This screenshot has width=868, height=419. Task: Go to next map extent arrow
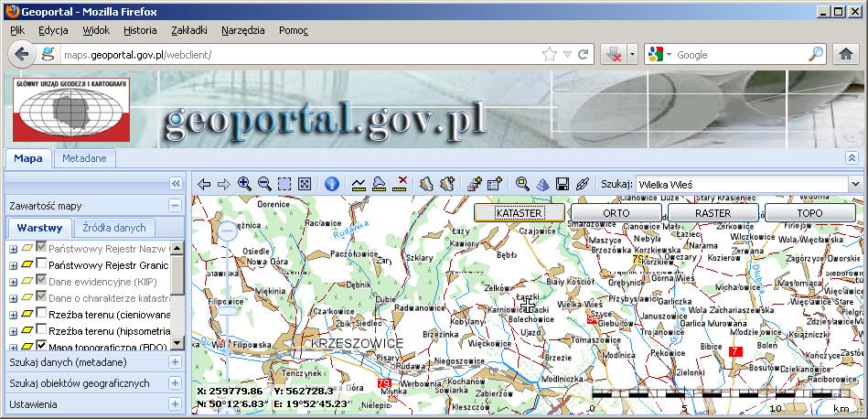click(x=224, y=184)
